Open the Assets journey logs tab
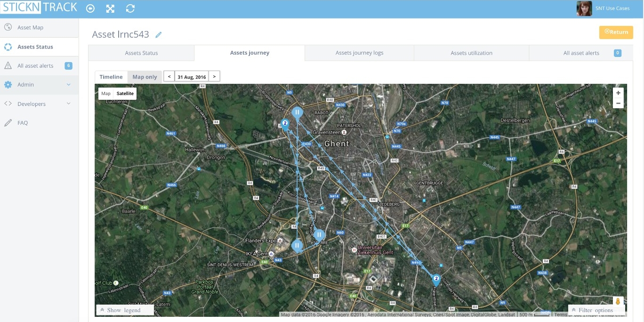Screen dimensions: 644x322 click(359, 53)
